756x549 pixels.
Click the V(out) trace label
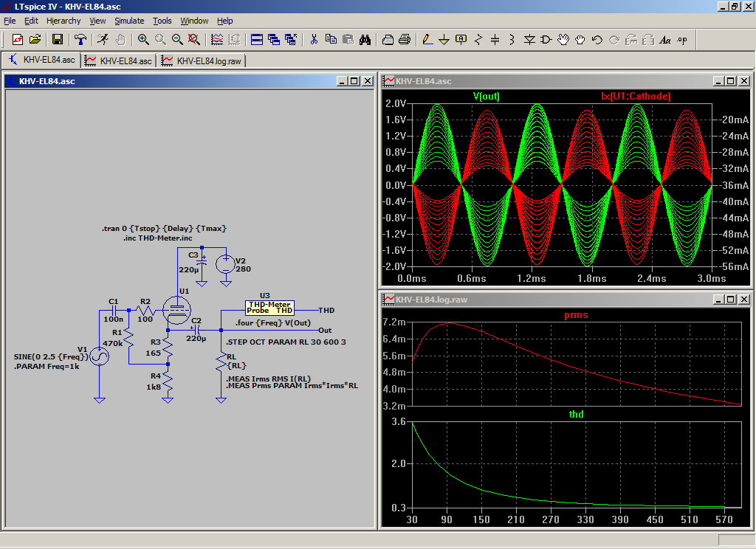point(487,96)
